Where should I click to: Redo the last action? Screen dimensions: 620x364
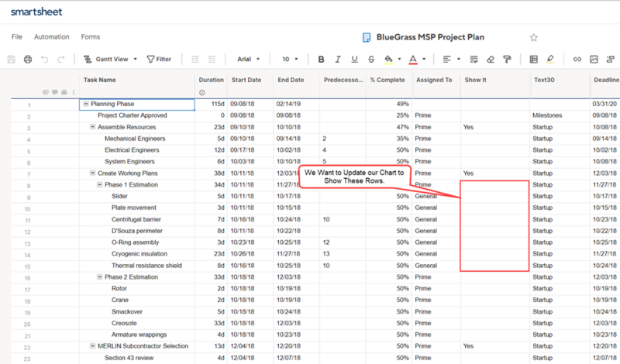(x=60, y=60)
